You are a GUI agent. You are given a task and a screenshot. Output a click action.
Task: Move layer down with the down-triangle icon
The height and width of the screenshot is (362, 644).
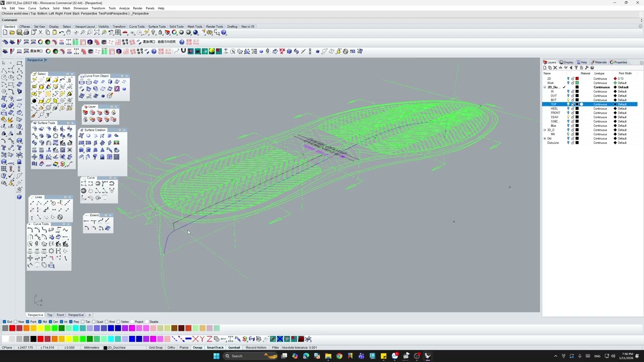pos(566,68)
